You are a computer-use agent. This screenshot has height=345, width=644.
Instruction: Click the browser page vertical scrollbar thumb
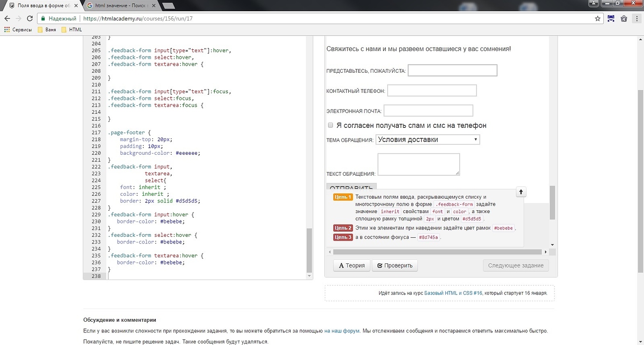pyautogui.click(x=640, y=181)
